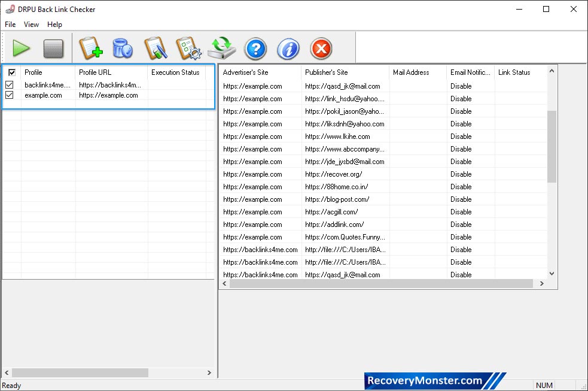View About info via the info icon
588x391 pixels.
[288, 49]
